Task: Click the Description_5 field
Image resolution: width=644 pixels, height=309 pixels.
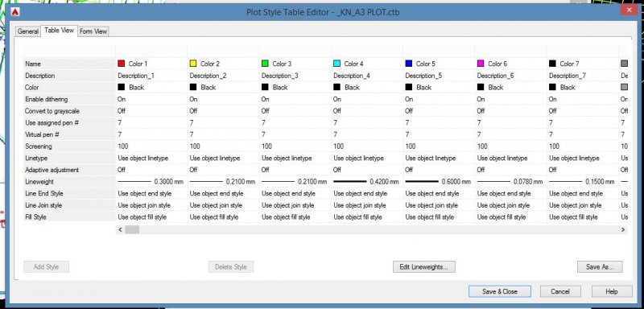Action: click(439, 76)
